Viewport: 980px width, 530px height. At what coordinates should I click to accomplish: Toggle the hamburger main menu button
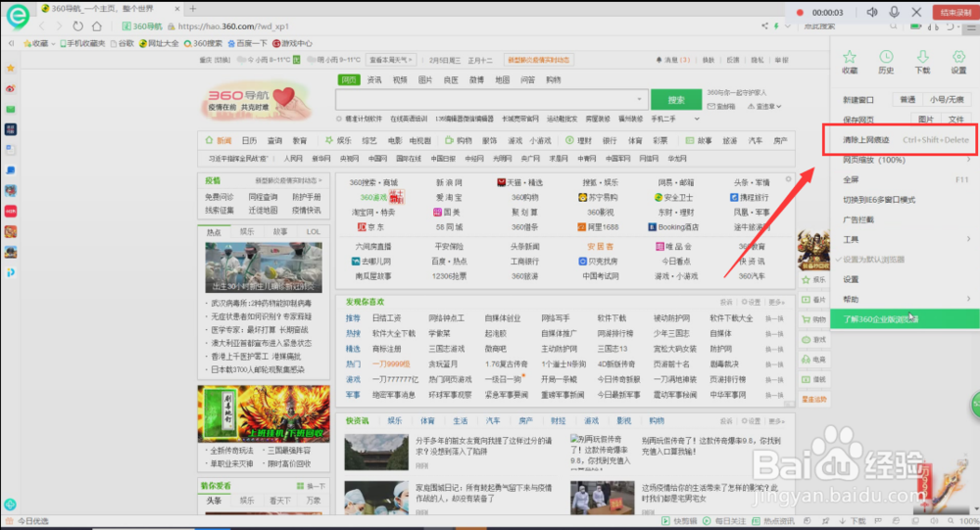pos(970,28)
